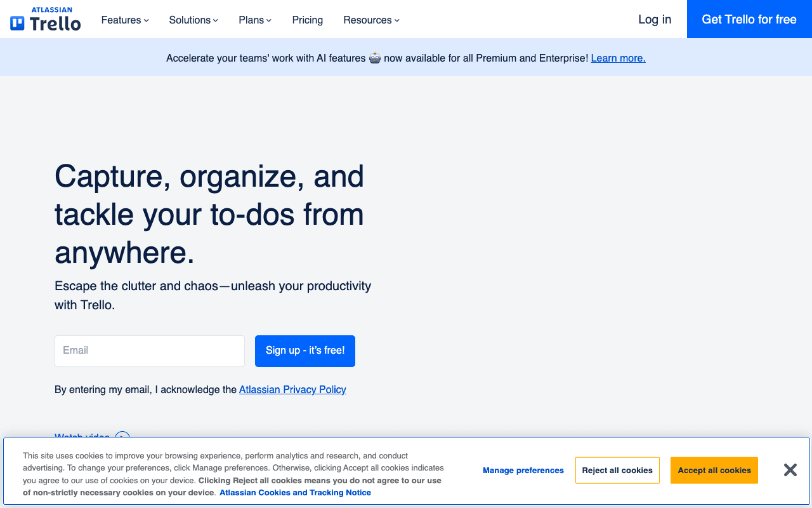The width and height of the screenshot is (812, 508).
Task: Click Manage preferences for cookies
Action: click(x=523, y=470)
